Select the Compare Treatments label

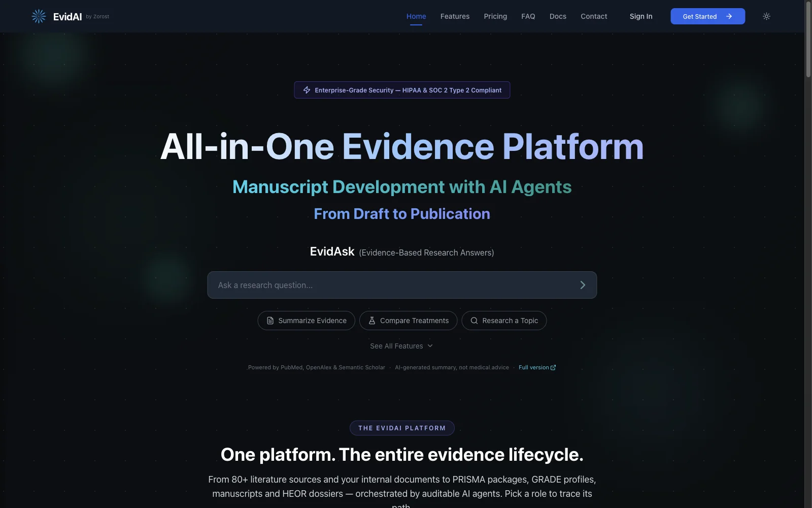[414, 321]
